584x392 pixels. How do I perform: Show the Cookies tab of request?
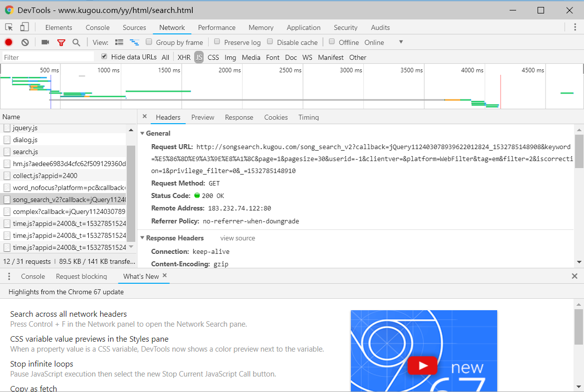click(276, 117)
